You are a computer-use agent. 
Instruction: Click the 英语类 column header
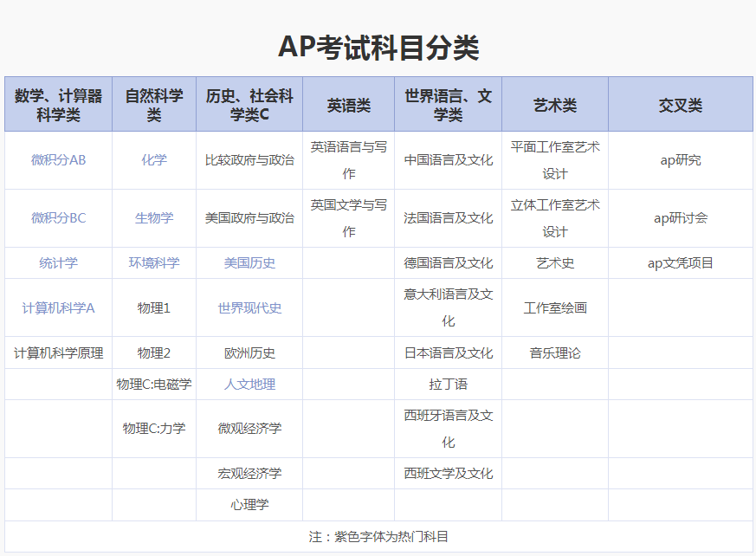(x=349, y=104)
